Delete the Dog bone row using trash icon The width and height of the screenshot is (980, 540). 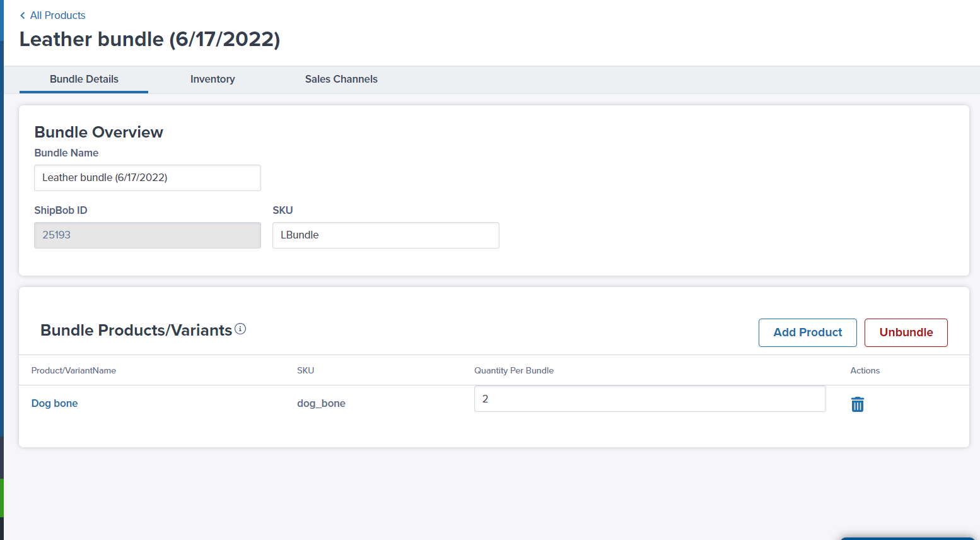point(857,404)
